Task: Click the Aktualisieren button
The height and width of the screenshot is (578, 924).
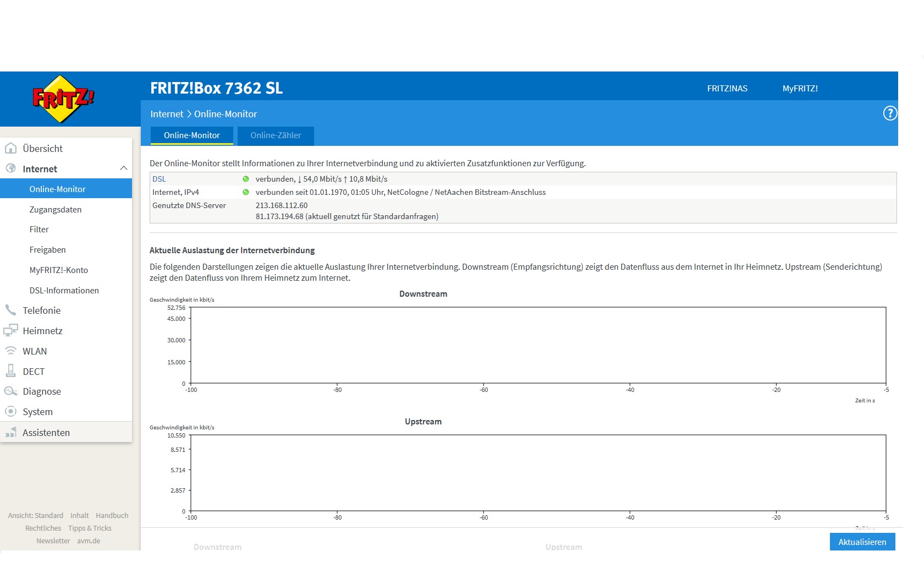Action: coord(862,542)
